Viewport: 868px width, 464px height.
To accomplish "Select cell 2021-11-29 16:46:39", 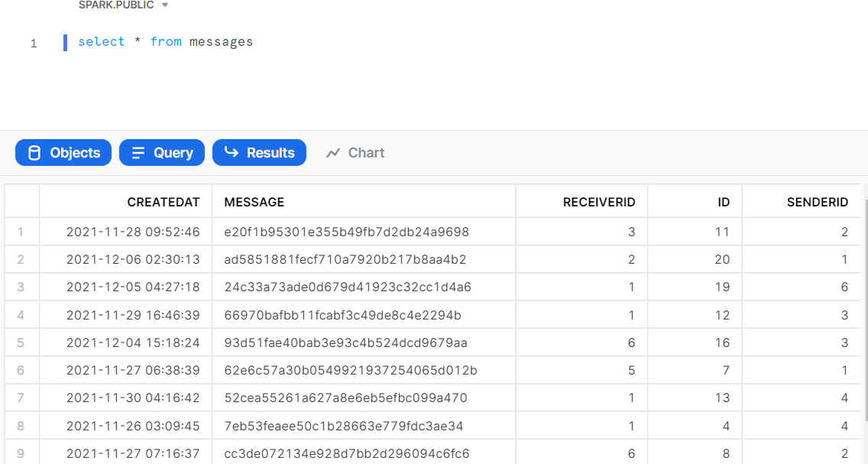I will pyautogui.click(x=125, y=315).
